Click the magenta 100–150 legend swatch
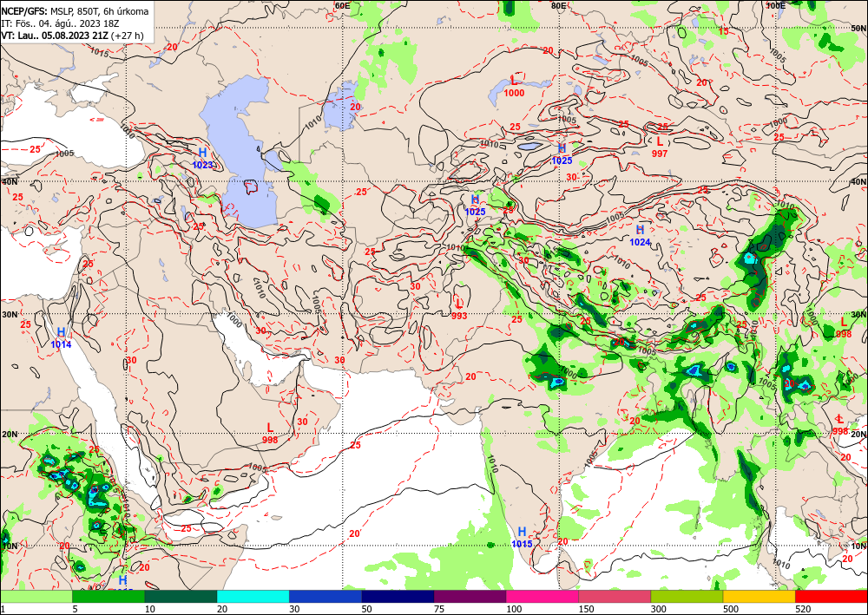This screenshot has width=868, height=615. 542,596
